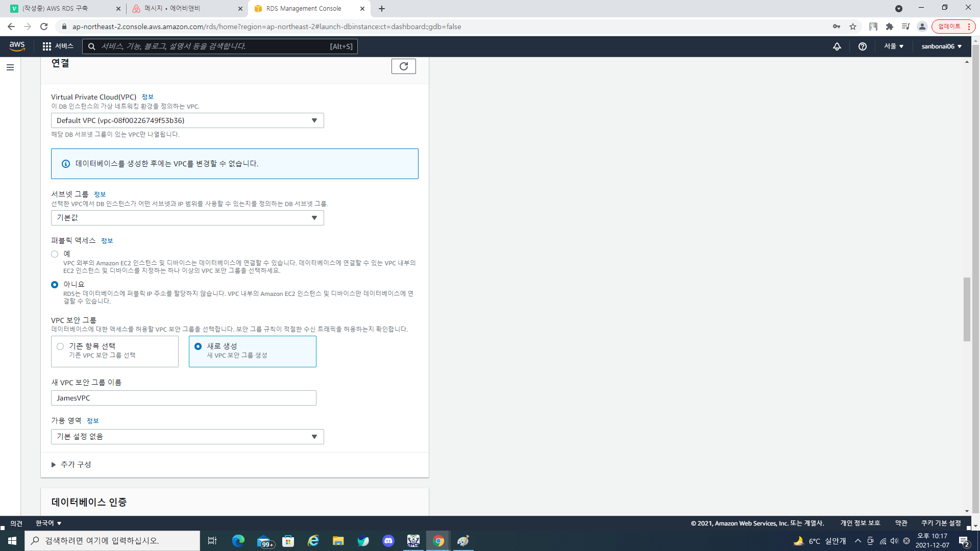Open Discord from the Windows taskbar
Image resolution: width=980 pixels, height=551 pixels.
388,541
